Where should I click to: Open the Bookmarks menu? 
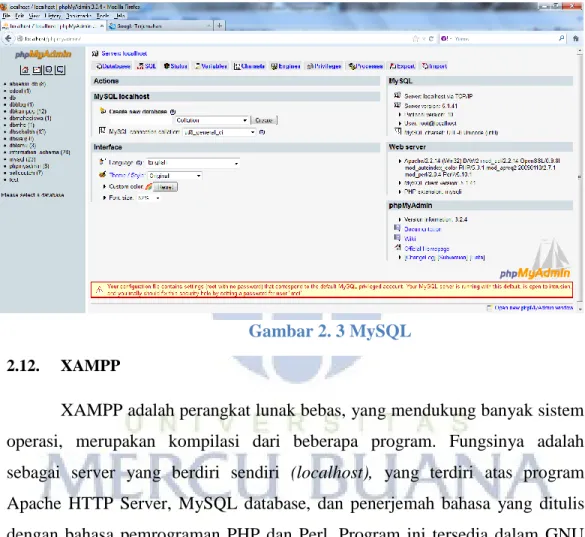coord(78,16)
